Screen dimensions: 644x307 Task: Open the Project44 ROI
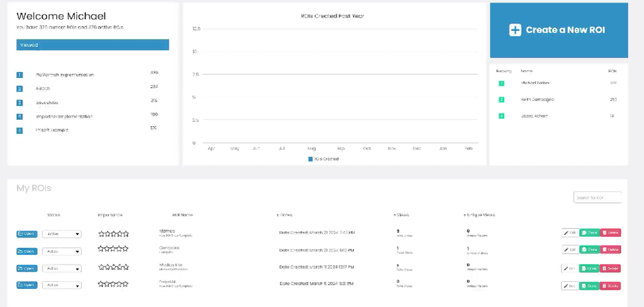pyautogui.click(x=26, y=285)
